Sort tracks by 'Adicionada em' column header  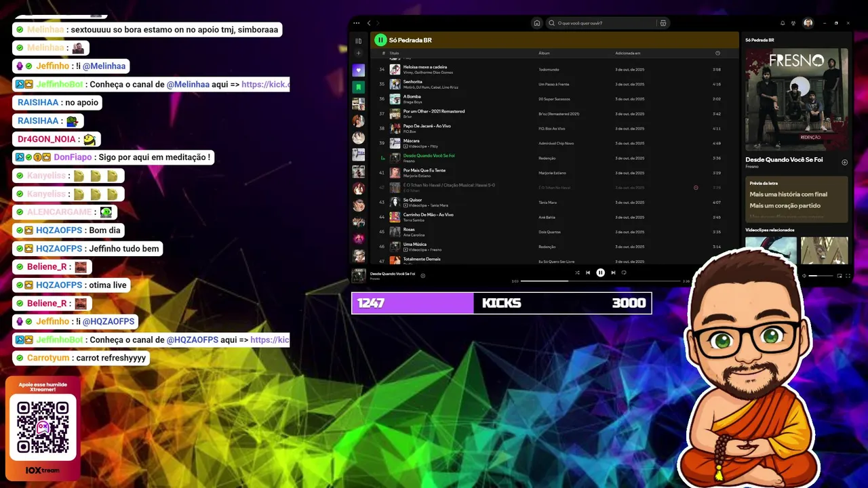click(x=627, y=53)
